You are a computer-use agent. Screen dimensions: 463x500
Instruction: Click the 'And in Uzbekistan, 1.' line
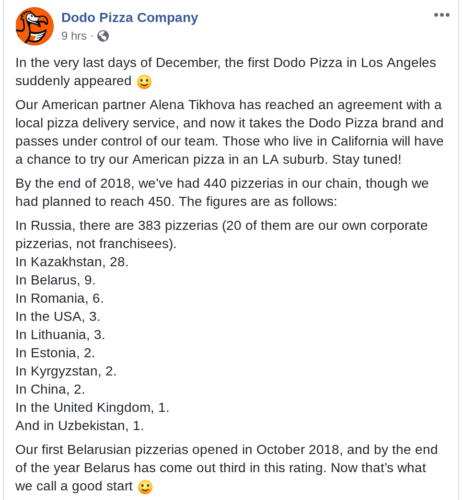point(80,426)
